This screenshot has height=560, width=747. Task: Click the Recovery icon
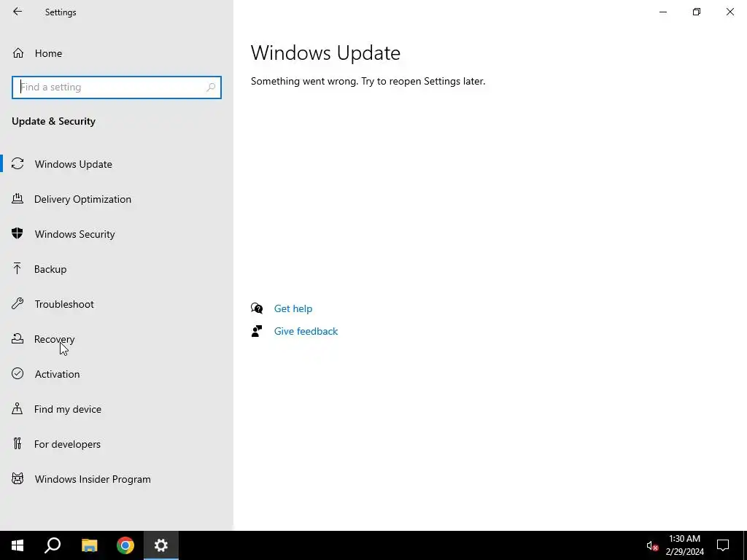pyautogui.click(x=18, y=338)
